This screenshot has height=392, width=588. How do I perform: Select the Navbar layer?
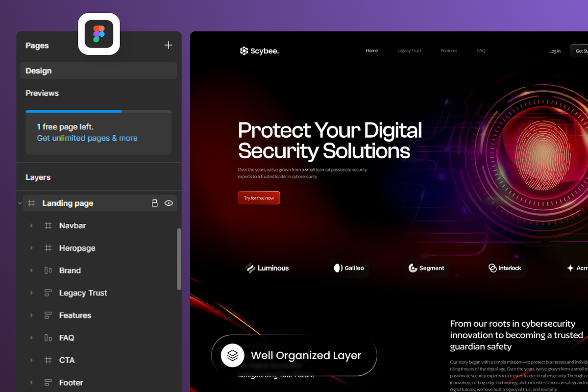point(73,225)
